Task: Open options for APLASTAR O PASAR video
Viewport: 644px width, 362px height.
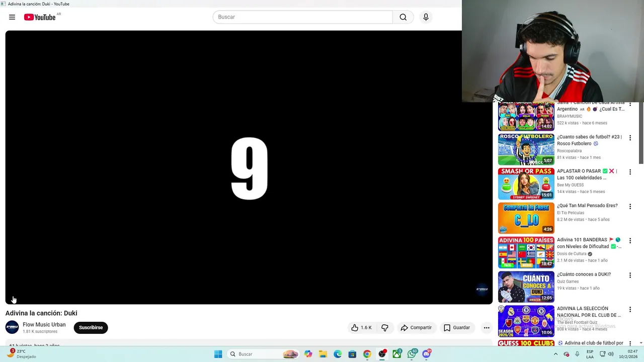Action: pyautogui.click(x=630, y=172)
